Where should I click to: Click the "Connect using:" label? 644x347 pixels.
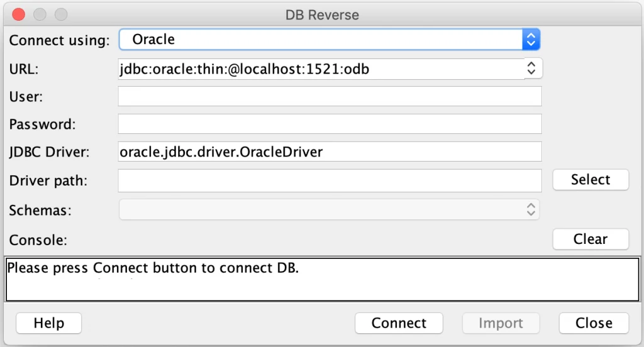coord(60,40)
